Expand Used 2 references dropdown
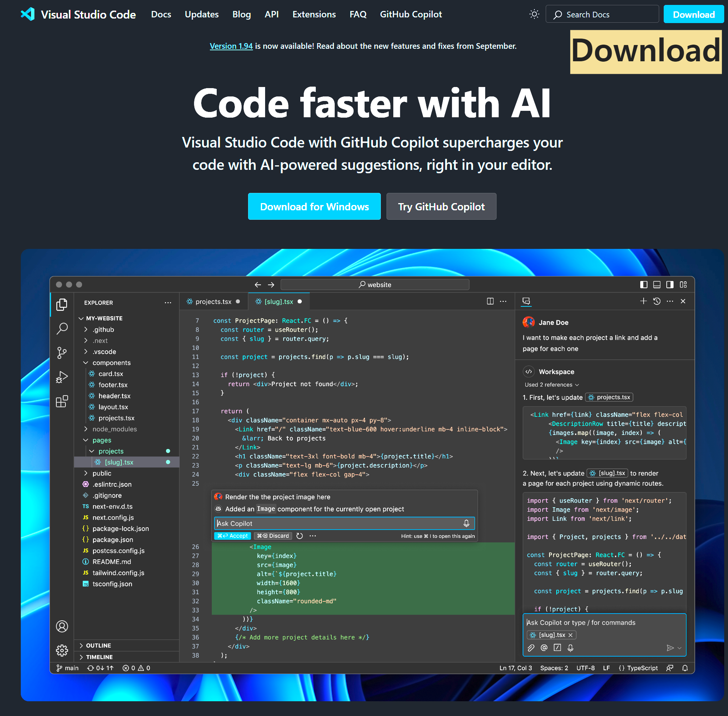This screenshot has width=728, height=716. 551,385
